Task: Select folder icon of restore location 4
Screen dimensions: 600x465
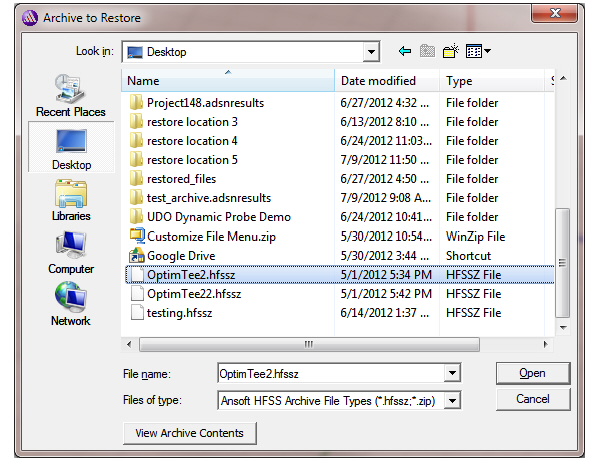Action: 136,141
